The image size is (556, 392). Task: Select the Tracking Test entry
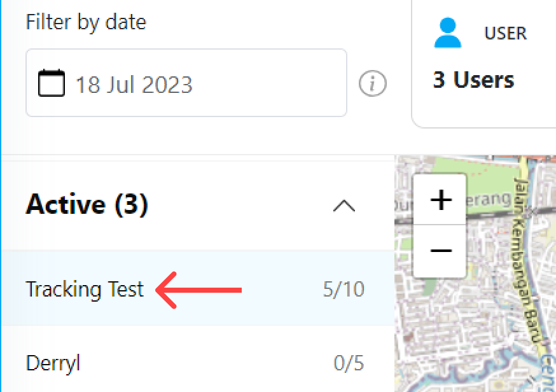point(85,290)
